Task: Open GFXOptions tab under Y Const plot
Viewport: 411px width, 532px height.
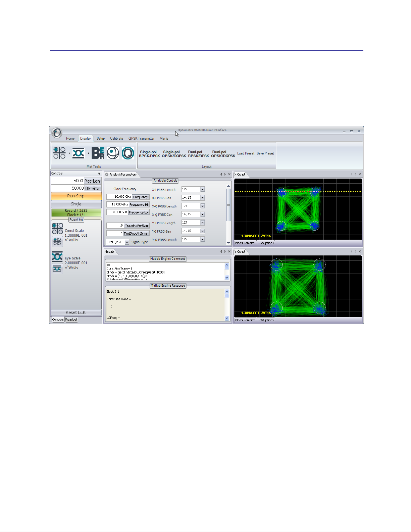Action: [x=266, y=320]
